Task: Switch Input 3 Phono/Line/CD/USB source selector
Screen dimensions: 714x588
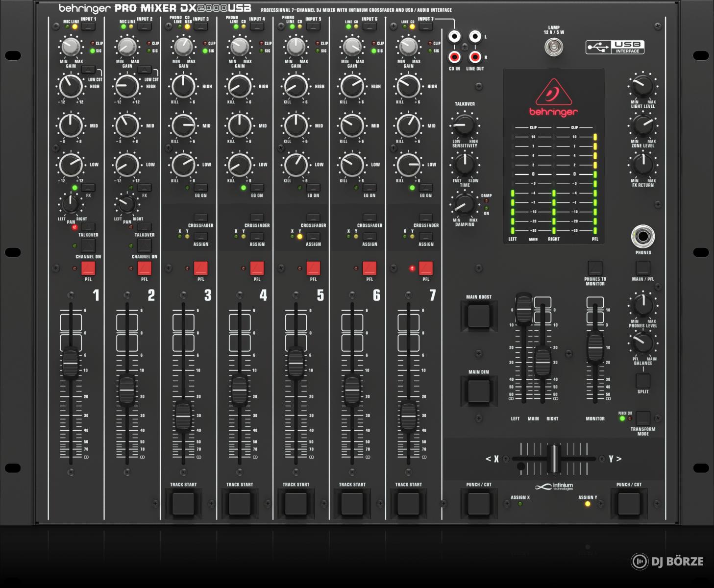Action: (201, 26)
